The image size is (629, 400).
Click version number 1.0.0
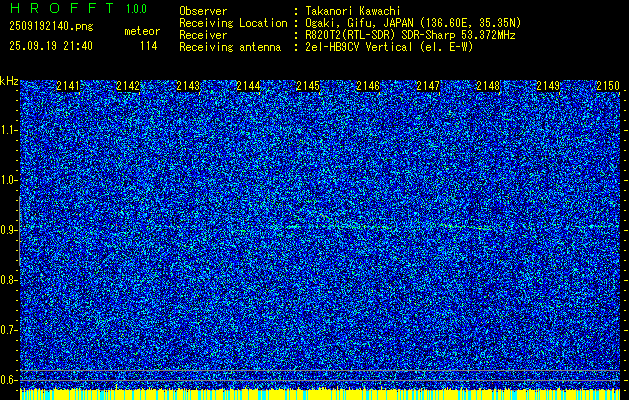[x=136, y=9]
